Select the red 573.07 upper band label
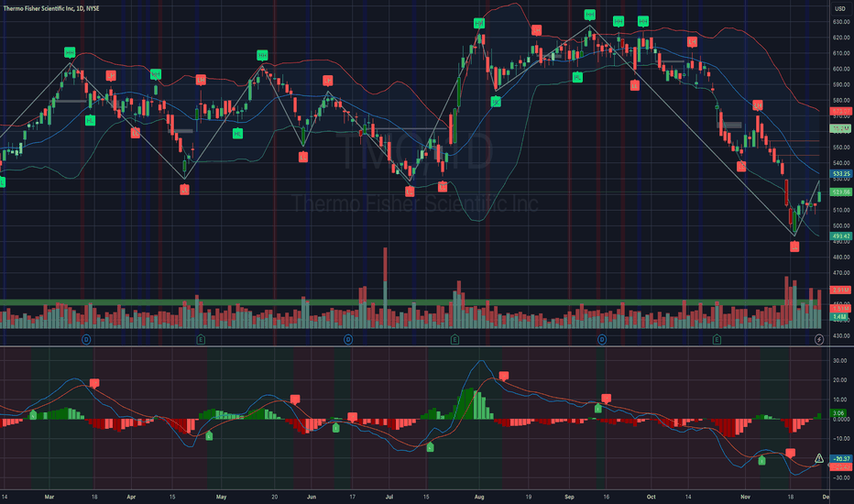This screenshot has width=854, height=504. 841,111
